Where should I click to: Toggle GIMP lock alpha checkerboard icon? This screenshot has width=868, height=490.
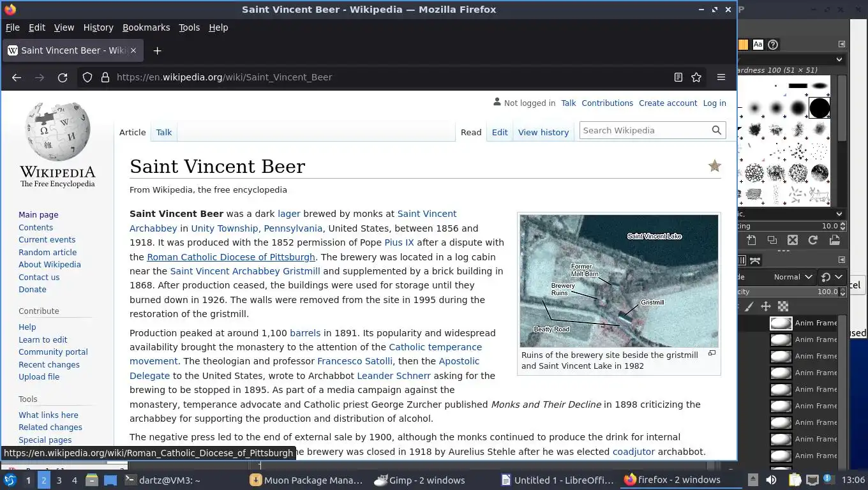(x=783, y=307)
